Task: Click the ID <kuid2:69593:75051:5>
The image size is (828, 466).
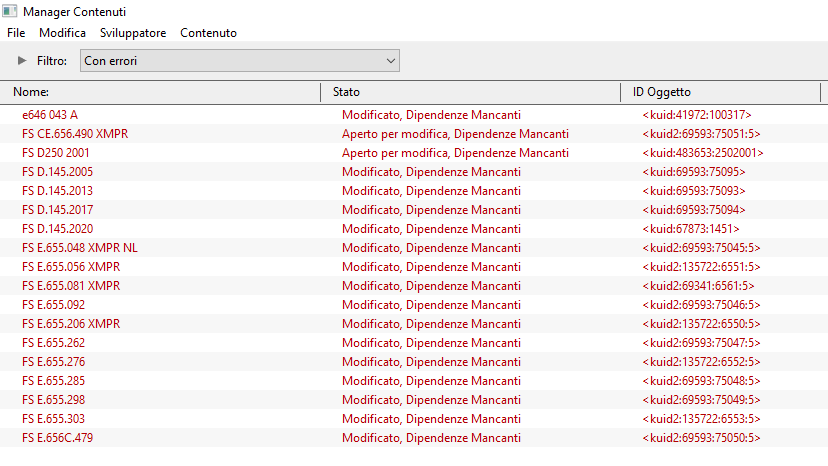Action: (701, 134)
